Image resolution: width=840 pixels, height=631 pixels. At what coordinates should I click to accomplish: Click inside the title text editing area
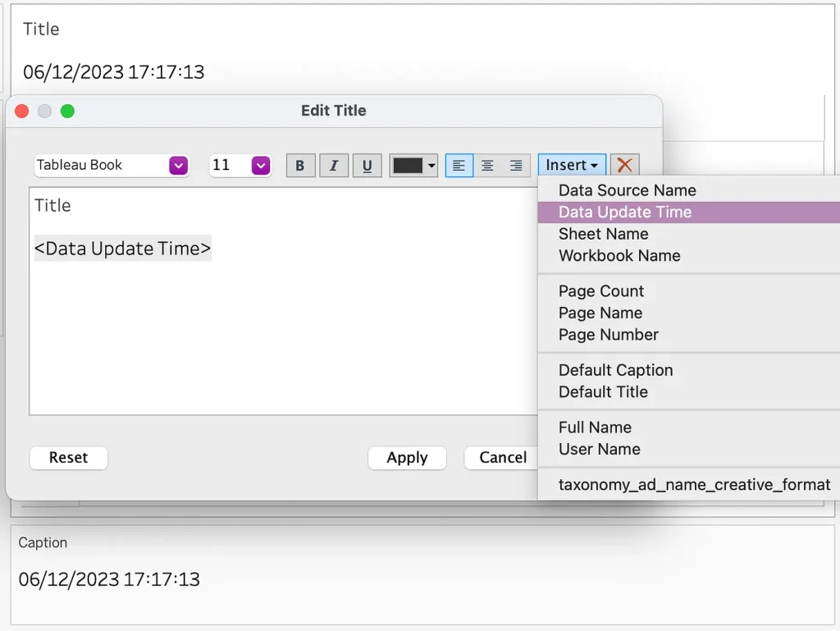[x=279, y=328]
